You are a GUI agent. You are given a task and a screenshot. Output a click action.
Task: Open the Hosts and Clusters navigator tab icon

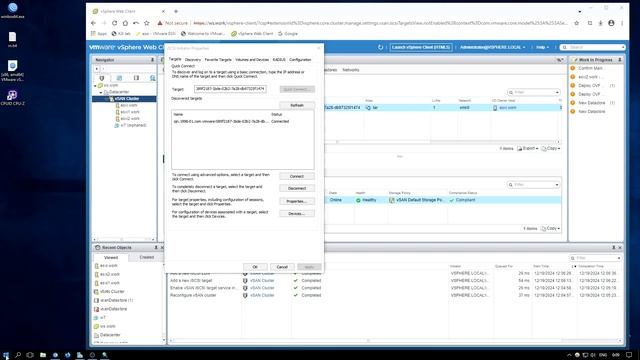tap(102, 78)
